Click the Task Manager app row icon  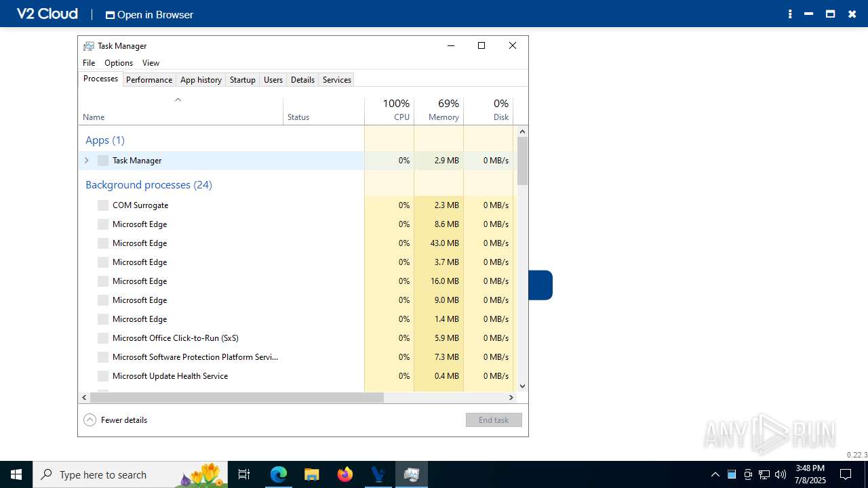(103, 161)
